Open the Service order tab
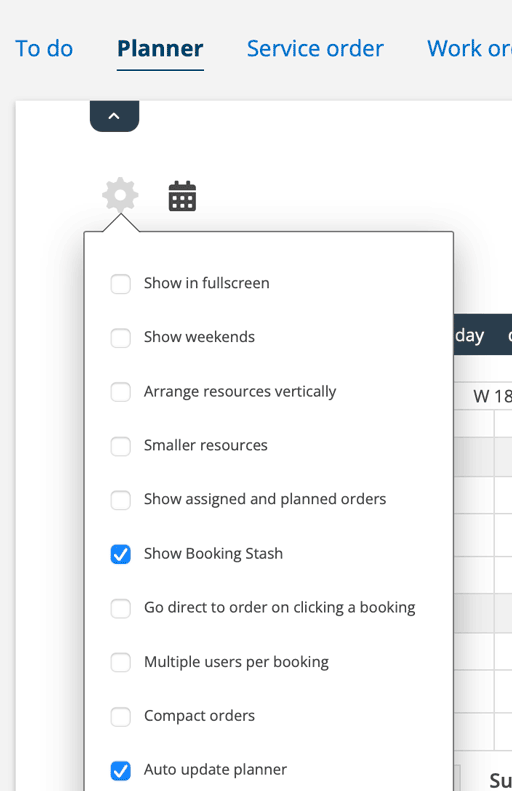Viewport: 512px width, 791px height. coord(315,49)
